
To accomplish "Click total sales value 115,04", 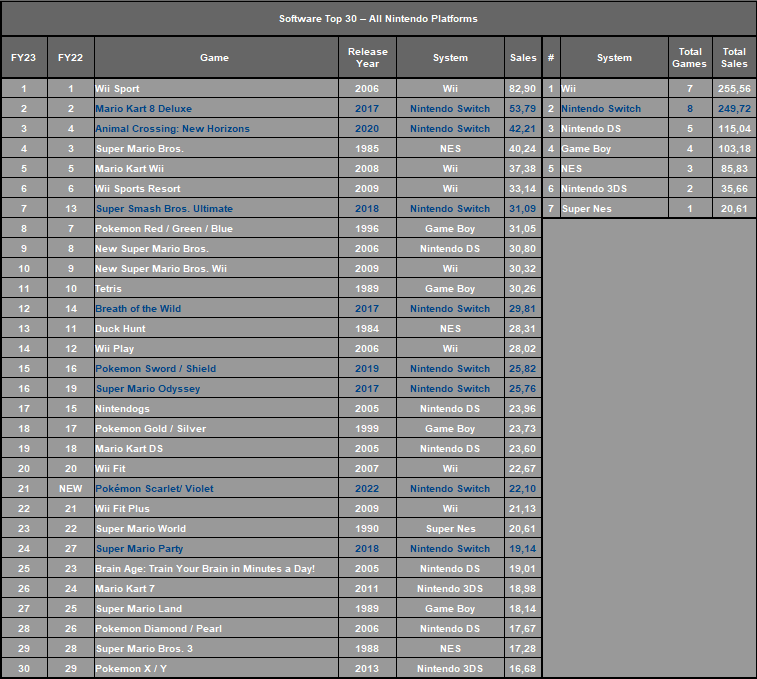I will 734,128.
